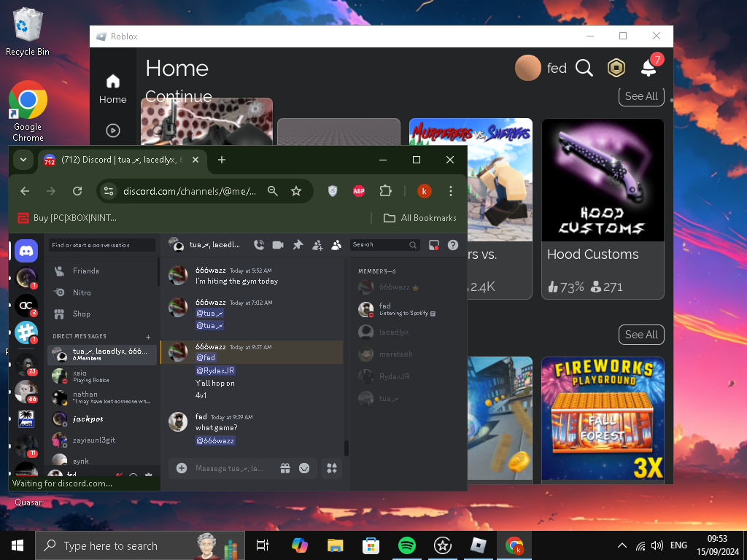The image size is (747, 560).
Task: Select the Discord Chrome tab
Action: (123, 160)
